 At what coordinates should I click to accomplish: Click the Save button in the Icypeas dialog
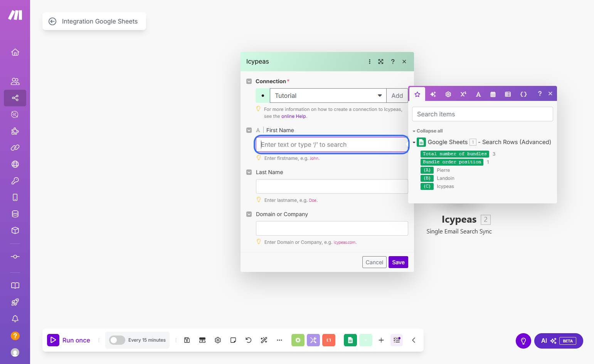click(x=398, y=262)
